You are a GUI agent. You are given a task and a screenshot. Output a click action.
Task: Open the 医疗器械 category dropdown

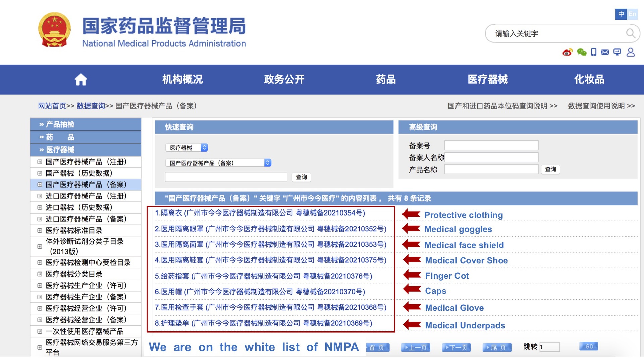point(186,148)
